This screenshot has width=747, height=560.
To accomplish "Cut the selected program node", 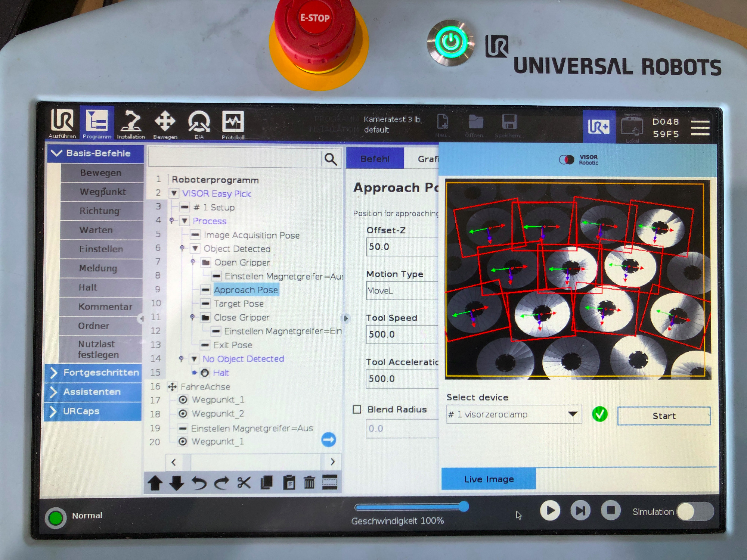I will (x=244, y=483).
